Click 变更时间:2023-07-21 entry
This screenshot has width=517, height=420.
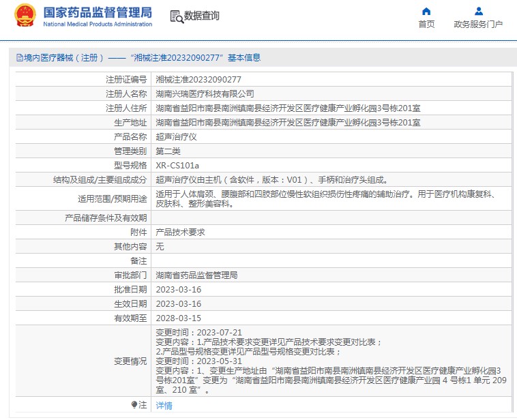tap(199, 332)
